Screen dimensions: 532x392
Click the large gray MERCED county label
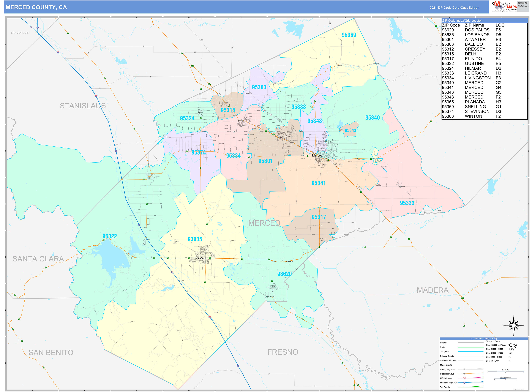(264, 223)
